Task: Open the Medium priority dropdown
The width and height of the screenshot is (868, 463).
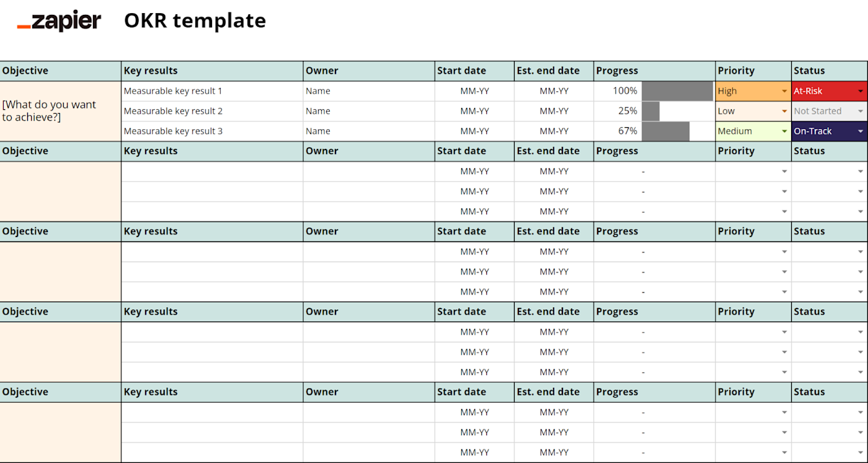Action: coord(784,132)
